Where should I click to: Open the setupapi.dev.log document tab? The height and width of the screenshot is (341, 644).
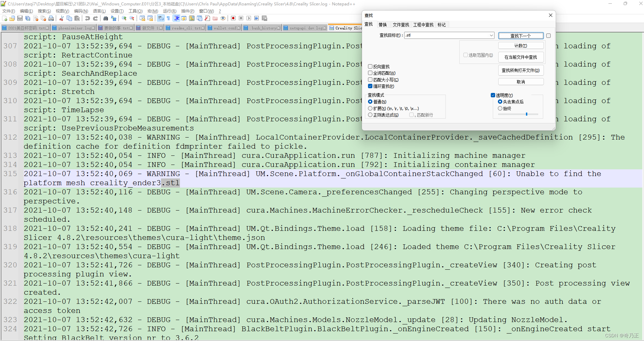[304, 28]
